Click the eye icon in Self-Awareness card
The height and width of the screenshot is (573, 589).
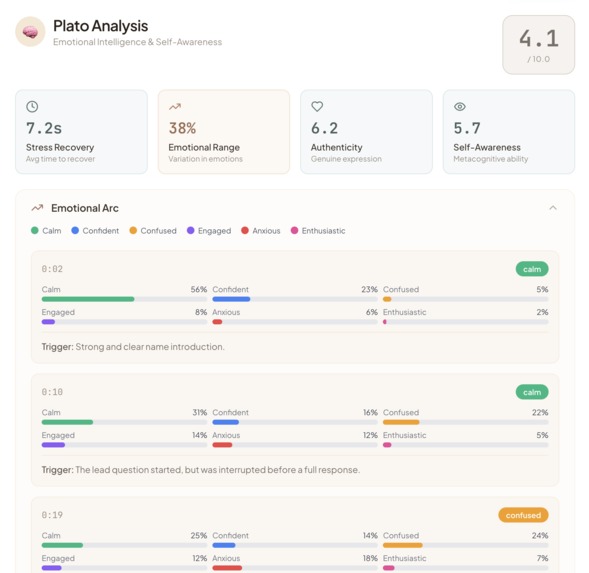pyautogui.click(x=460, y=107)
